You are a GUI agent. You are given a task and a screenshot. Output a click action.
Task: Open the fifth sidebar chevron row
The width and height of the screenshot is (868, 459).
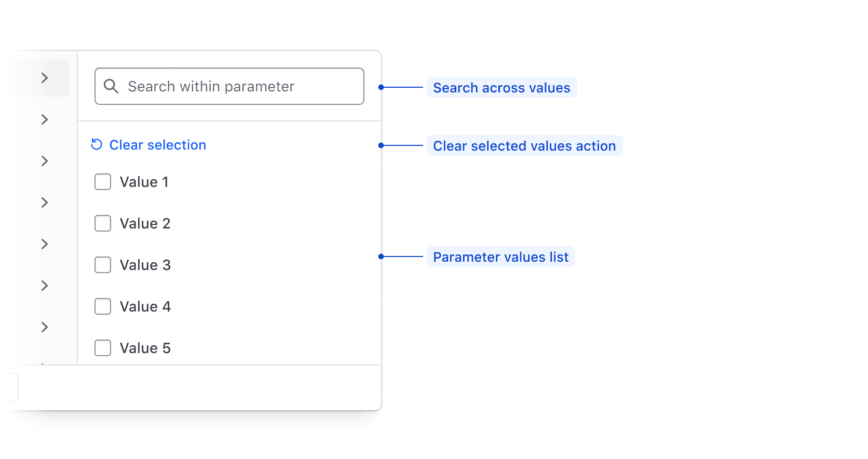pos(45,244)
